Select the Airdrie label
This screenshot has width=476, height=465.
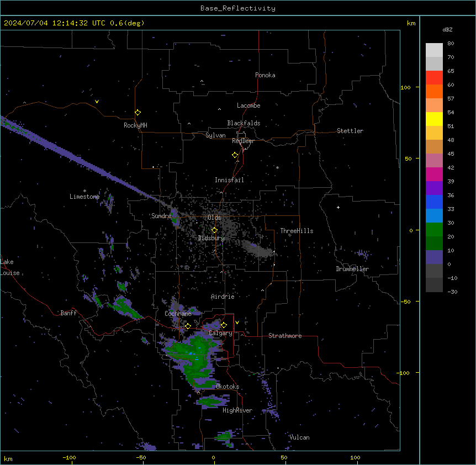coord(223,297)
